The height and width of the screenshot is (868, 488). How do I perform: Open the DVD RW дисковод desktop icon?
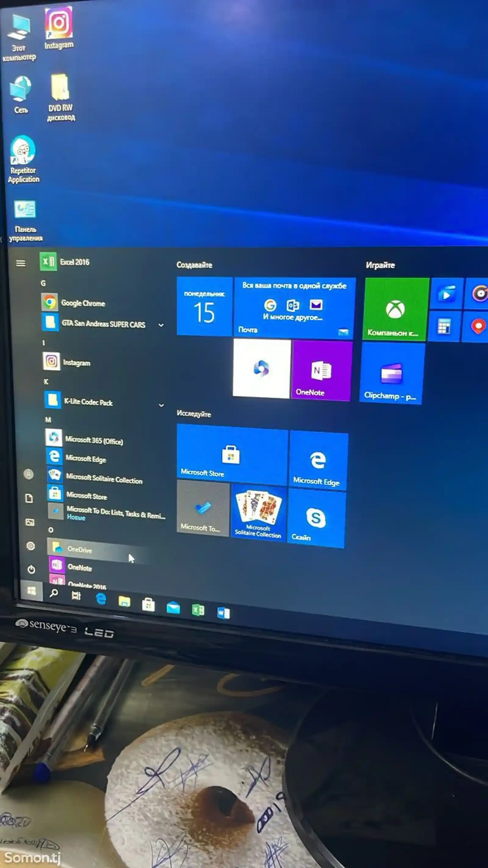pyautogui.click(x=61, y=97)
